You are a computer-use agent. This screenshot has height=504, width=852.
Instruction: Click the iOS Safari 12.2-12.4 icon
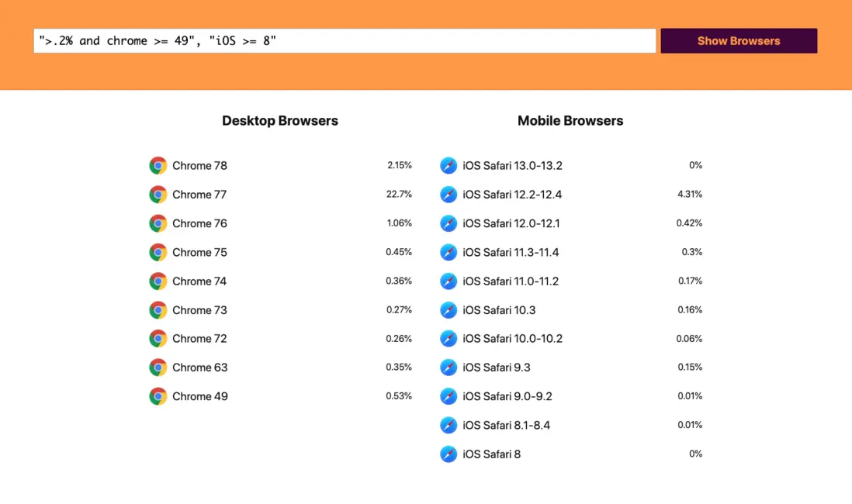click(449, 194)
